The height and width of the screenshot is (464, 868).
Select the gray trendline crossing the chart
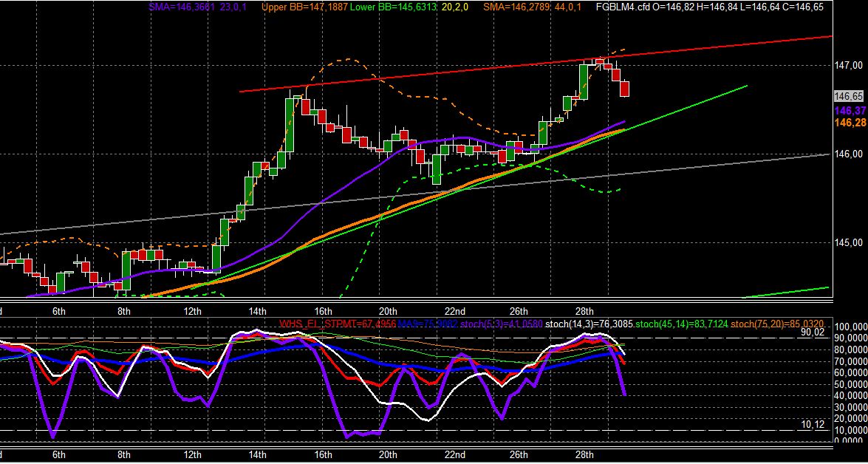[417, 194]
